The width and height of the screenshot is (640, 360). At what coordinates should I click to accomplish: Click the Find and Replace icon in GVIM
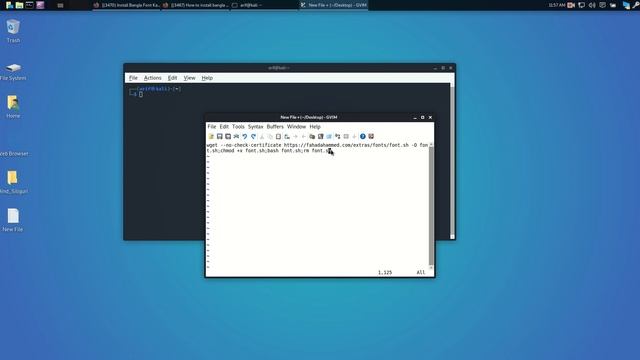click(287, 136)
